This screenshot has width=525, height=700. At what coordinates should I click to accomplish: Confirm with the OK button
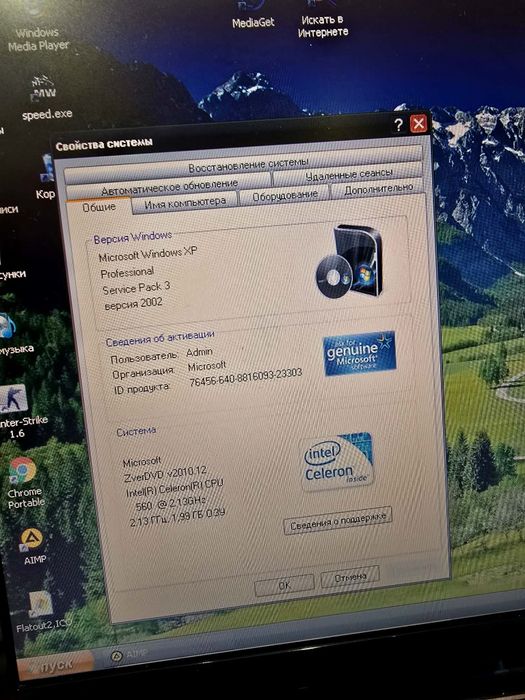click(x=285, y=584)
